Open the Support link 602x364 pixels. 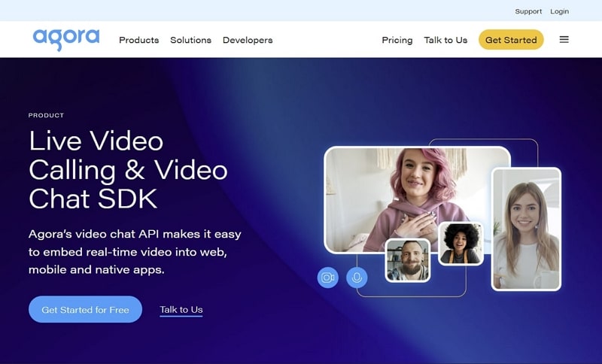(x=528, y=11)
